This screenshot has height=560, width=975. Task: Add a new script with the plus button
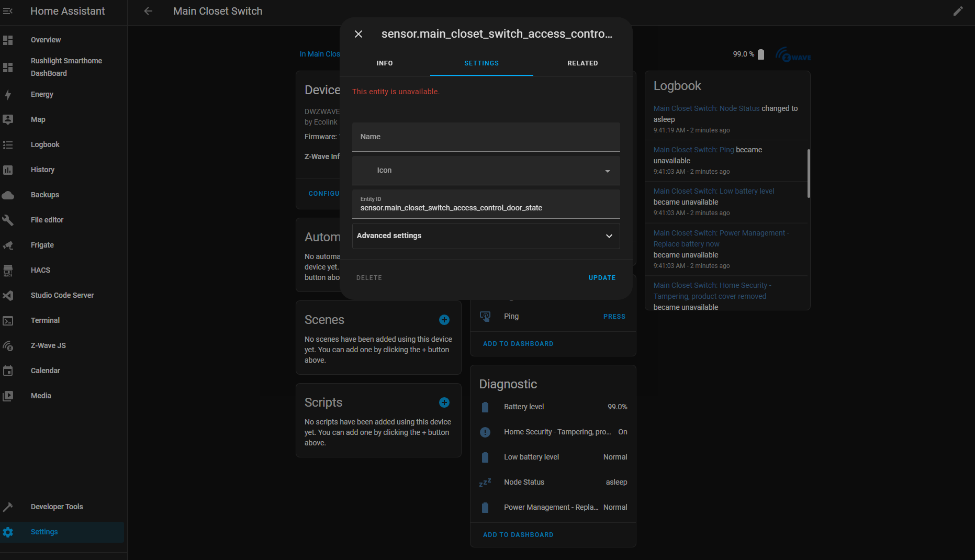(x=444, y=402)
